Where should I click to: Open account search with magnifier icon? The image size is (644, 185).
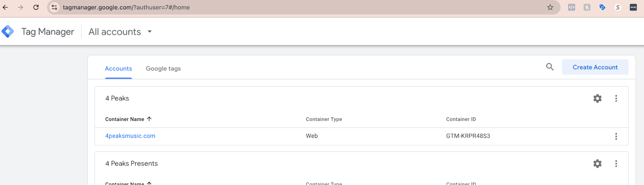point(550,67)
